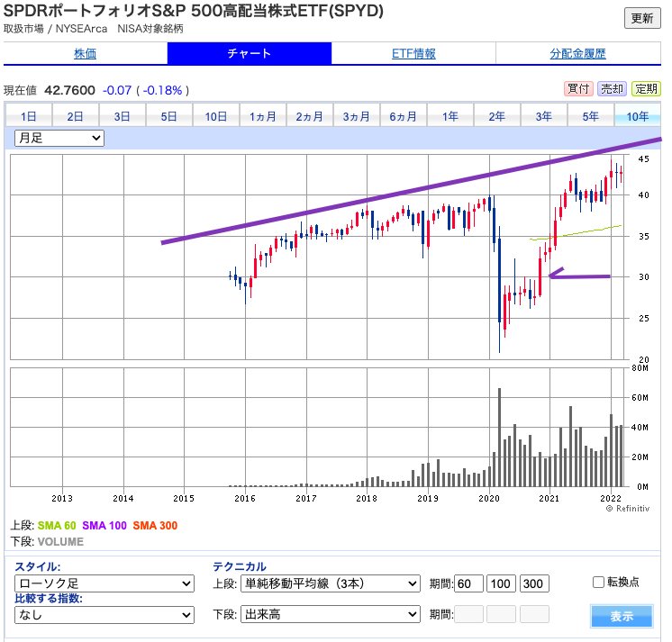
Task: Click the 定期 recurring order button
Action: coord(646,89)
